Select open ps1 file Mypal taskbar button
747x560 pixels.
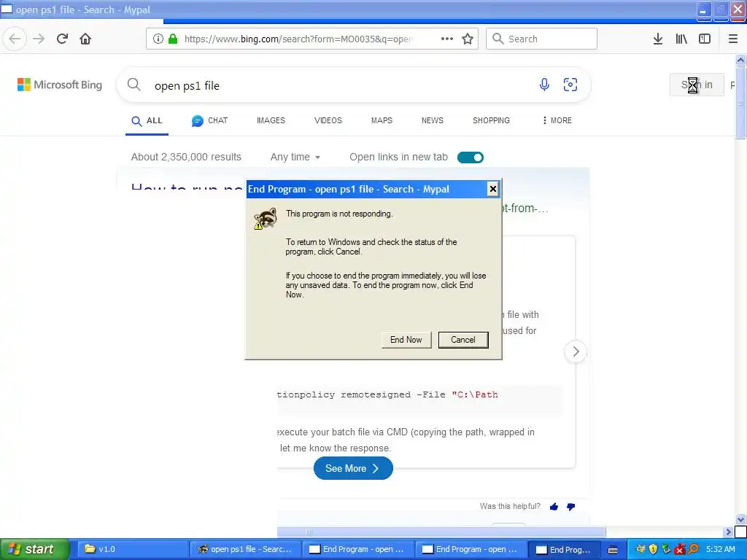247,549
